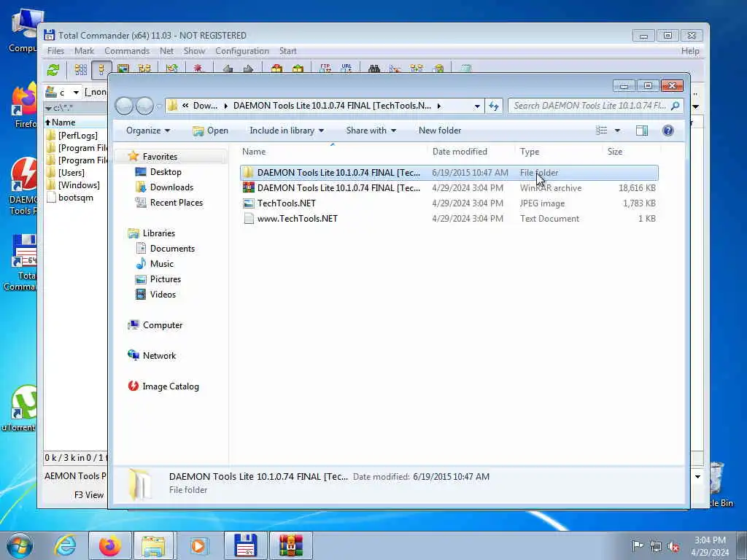This screenshot has height=560, width=747.
Task: Open the view options dropdown arrow
Action: pyautogui.click(x=617, y=131)
